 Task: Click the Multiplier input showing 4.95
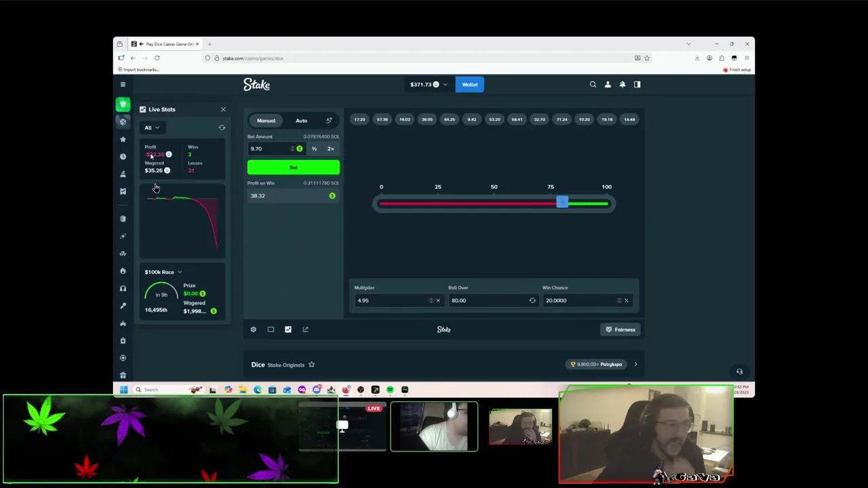[x=391, y=300]
